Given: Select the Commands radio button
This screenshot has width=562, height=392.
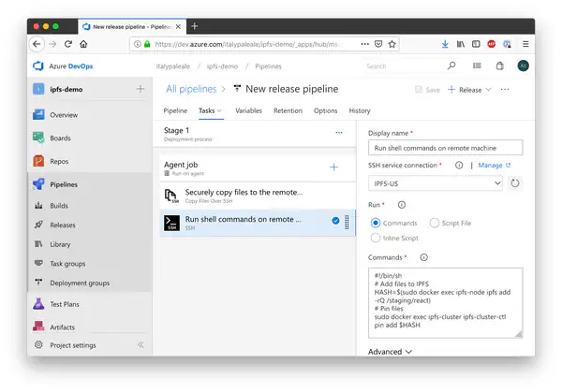Looking at the screenshot, I should pyautogui.click(x=377, y=223).
